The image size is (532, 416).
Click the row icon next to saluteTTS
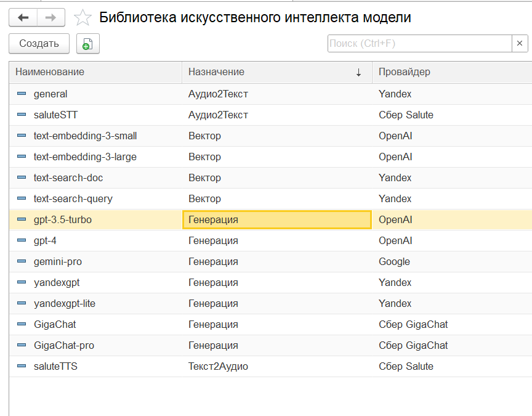[x=22, y=366]
